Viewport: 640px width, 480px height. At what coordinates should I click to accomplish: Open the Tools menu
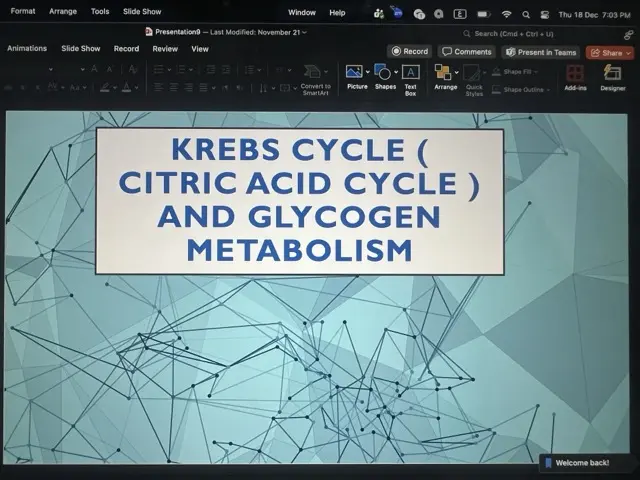coord(100,11)
